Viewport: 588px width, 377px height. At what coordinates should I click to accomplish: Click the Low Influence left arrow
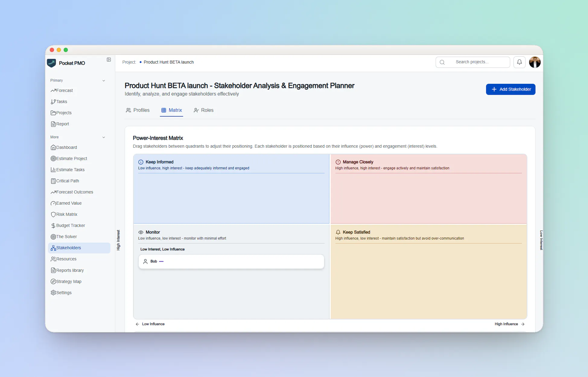137,324
